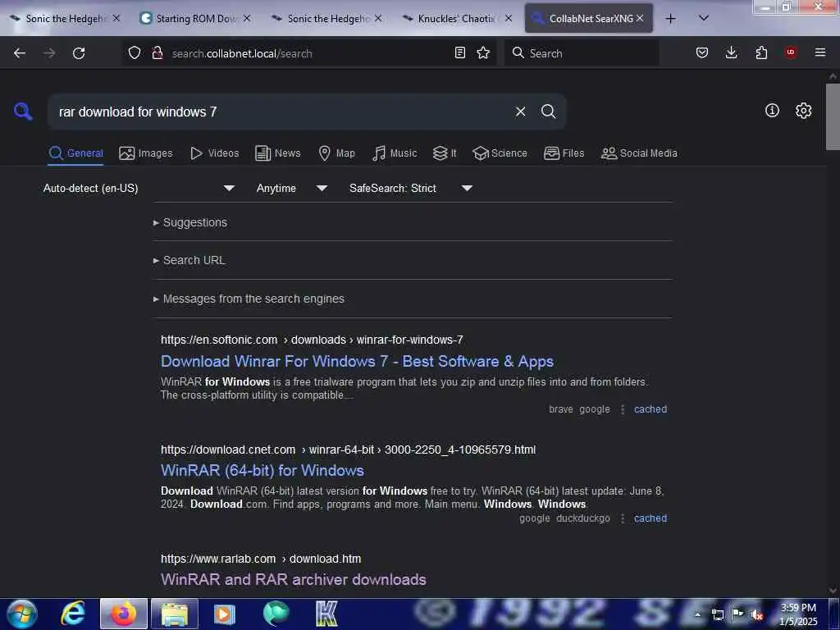Screen dimensions: 840x630
Task: Click the insecure connection padlock icon
Action: coord(157,52)
